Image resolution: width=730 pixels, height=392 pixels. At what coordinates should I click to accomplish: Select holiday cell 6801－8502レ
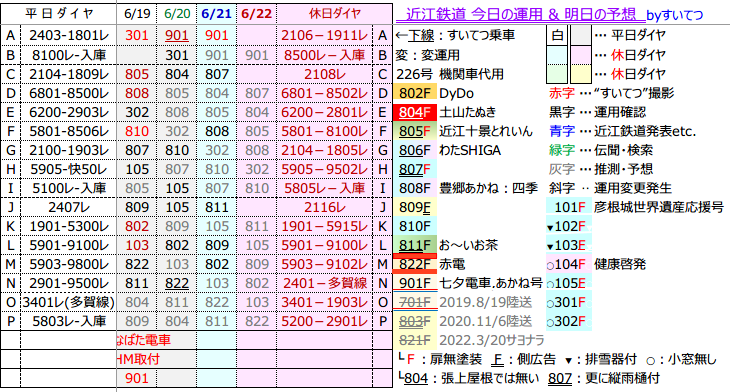(x=324, y=93)
